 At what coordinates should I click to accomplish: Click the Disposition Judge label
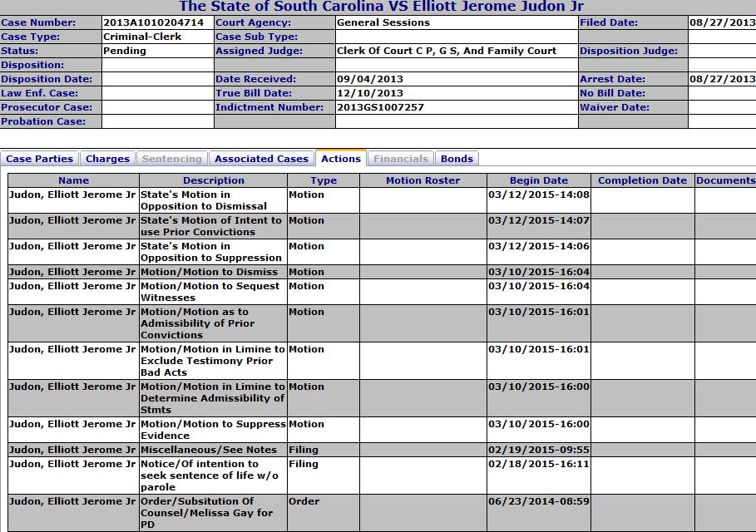coord(629,51)
